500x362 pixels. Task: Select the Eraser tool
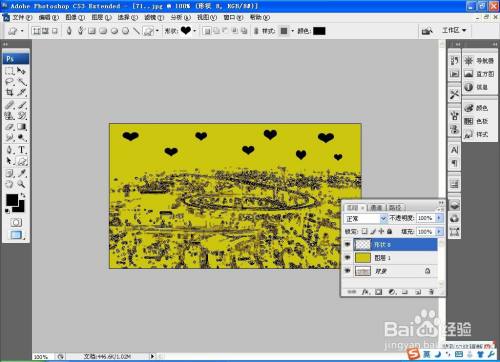pos(9,127)
